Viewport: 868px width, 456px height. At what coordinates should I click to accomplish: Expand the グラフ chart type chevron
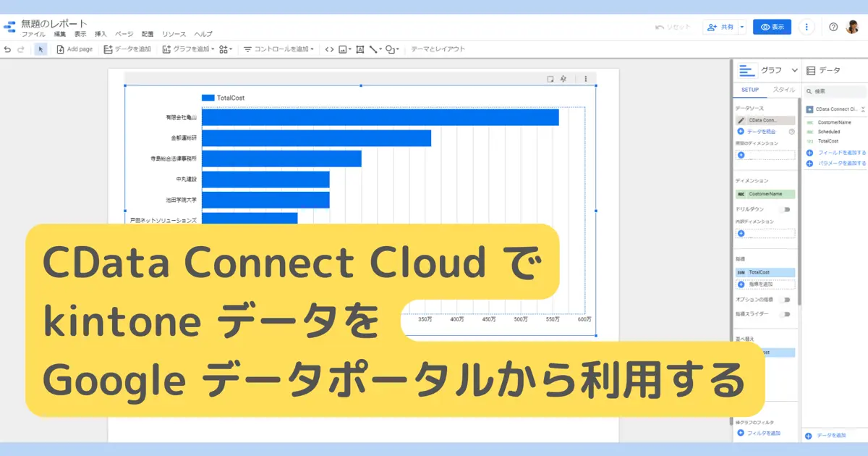coord(794,70)
